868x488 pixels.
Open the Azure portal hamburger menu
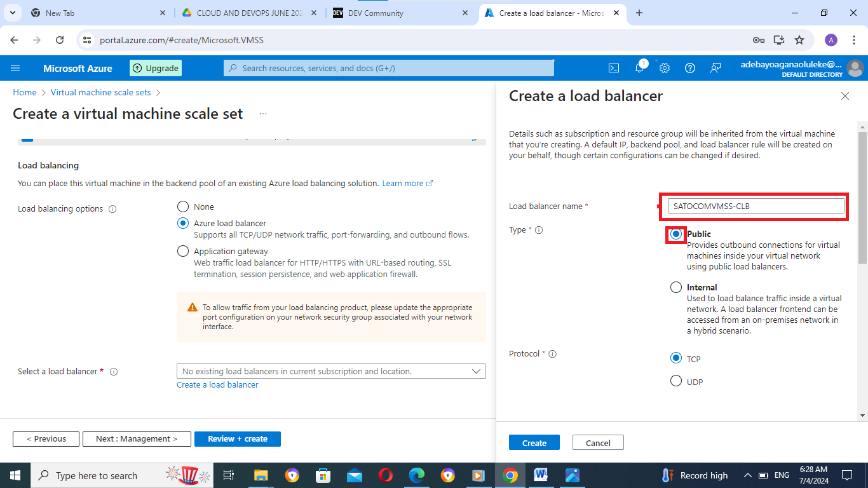tap(16, 68)
